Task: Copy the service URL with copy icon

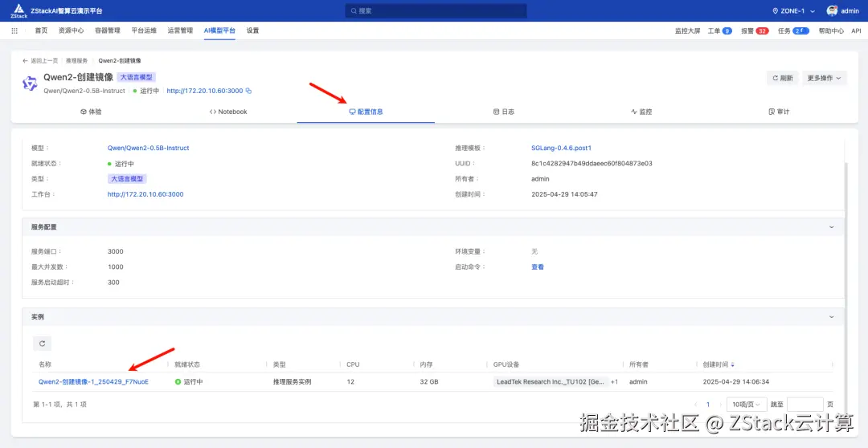Action: (248, 91)
